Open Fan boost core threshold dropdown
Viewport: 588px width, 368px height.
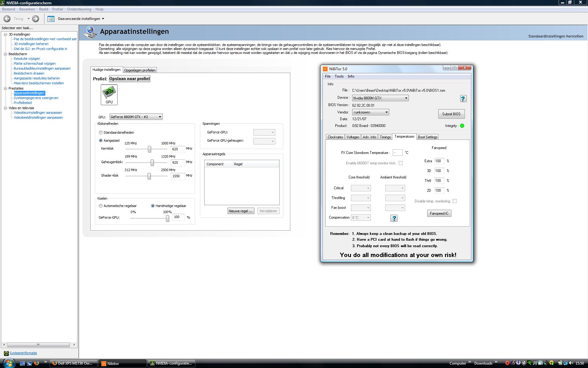(x=361, y=208)
